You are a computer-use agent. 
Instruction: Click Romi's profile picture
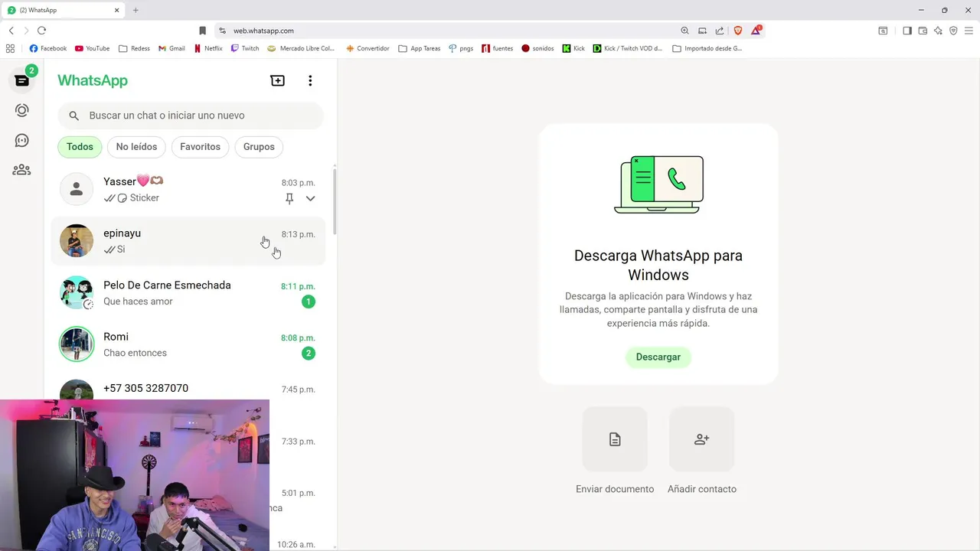[x=77, y=344]
